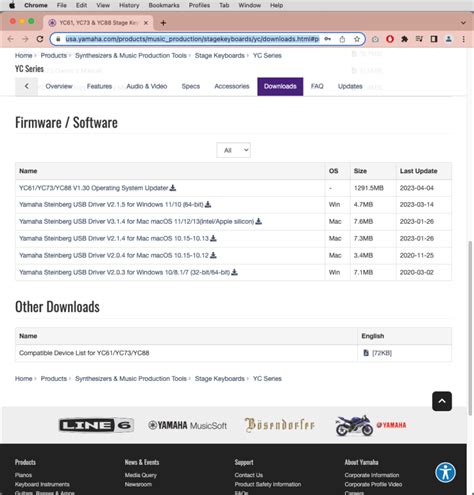Switch to the Overview tab
The width and height of the screenshot is (474, 495).
click(59, 86)
